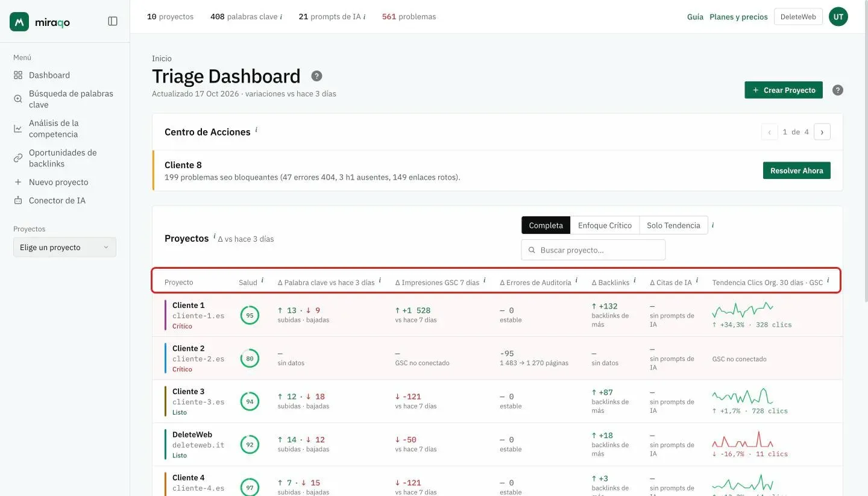Click inside the Buscar proyecto search field

[x=593, y=250]
